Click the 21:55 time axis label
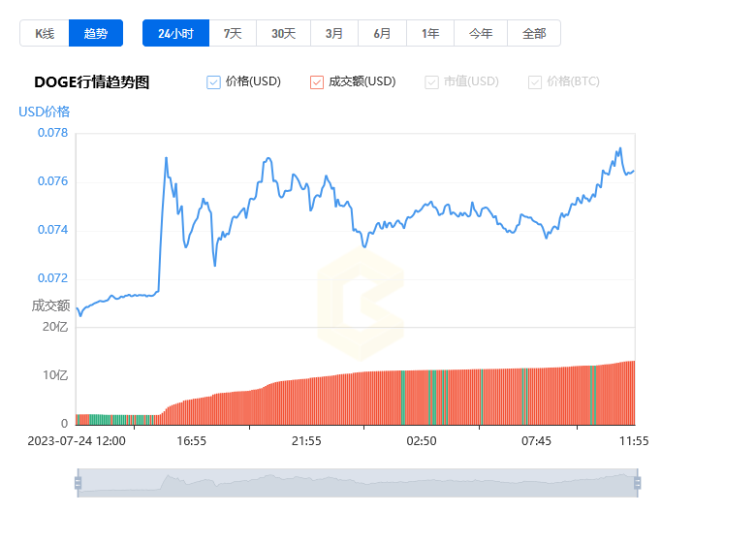756x546 pixels. coord(306,441)
